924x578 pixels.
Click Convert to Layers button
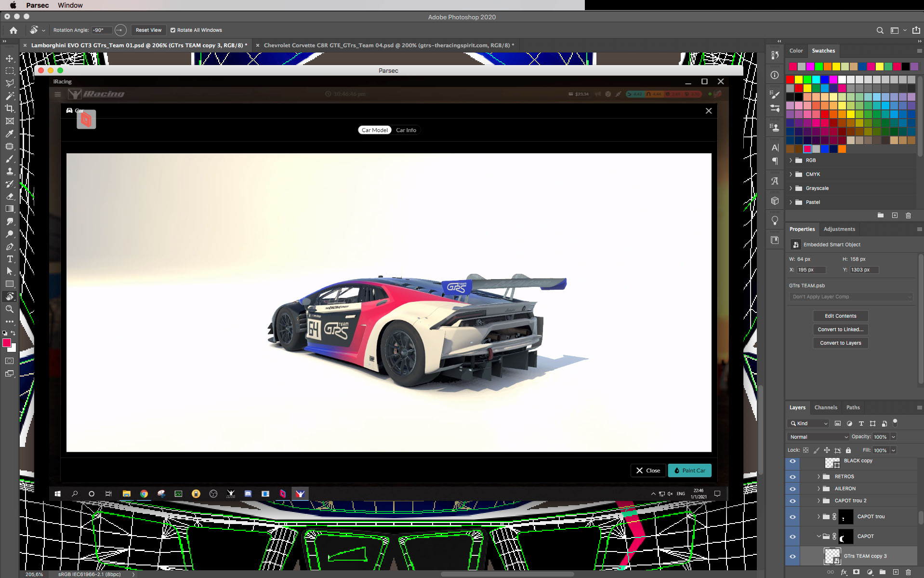tap(841, 343)
